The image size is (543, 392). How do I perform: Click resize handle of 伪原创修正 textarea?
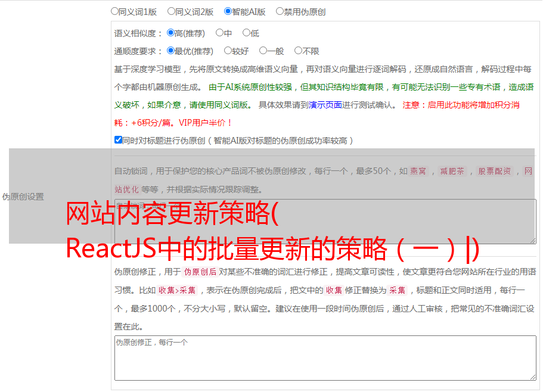pyautogui.click(x=533, y=377)
